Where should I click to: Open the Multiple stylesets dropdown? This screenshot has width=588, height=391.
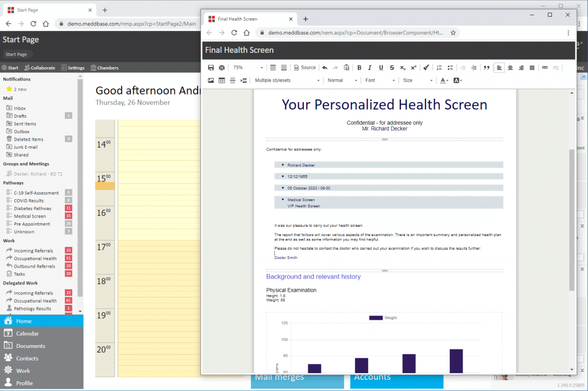[287, 80]
